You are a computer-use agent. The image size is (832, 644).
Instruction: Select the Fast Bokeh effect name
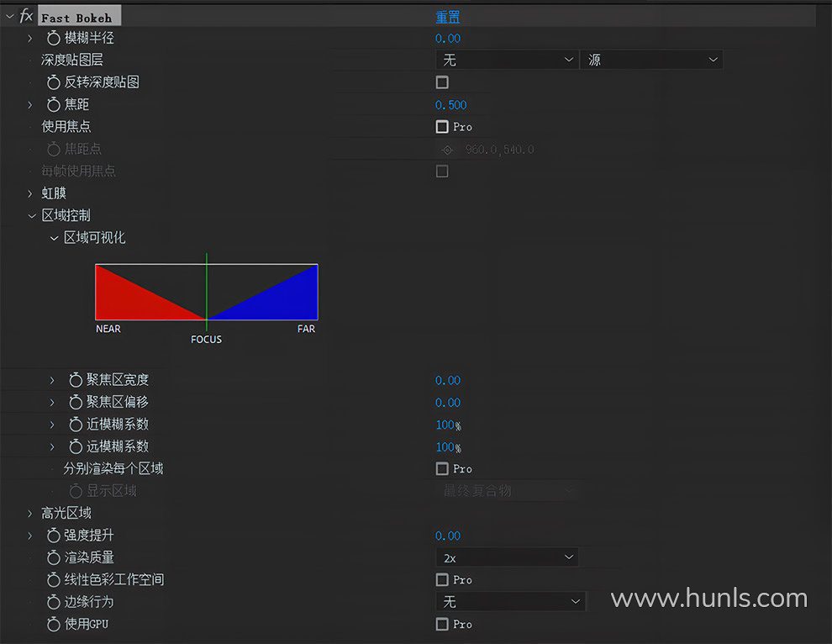(x=79, y=16)
